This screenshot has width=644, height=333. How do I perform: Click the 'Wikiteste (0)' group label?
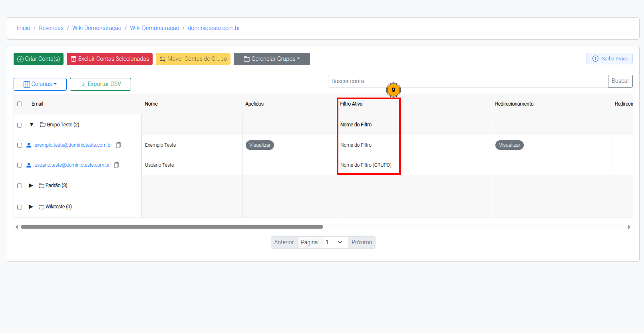(59, 207)
